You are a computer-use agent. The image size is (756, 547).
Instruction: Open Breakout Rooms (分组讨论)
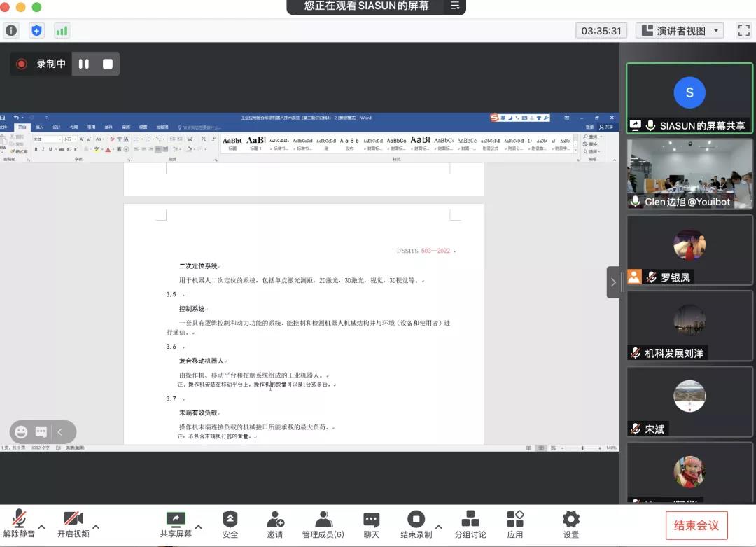470,520
